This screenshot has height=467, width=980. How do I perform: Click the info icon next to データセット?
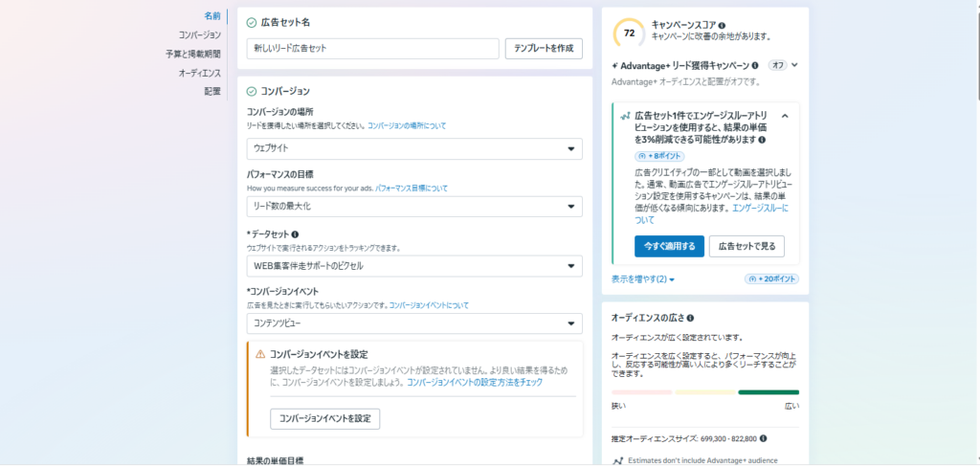295,233
